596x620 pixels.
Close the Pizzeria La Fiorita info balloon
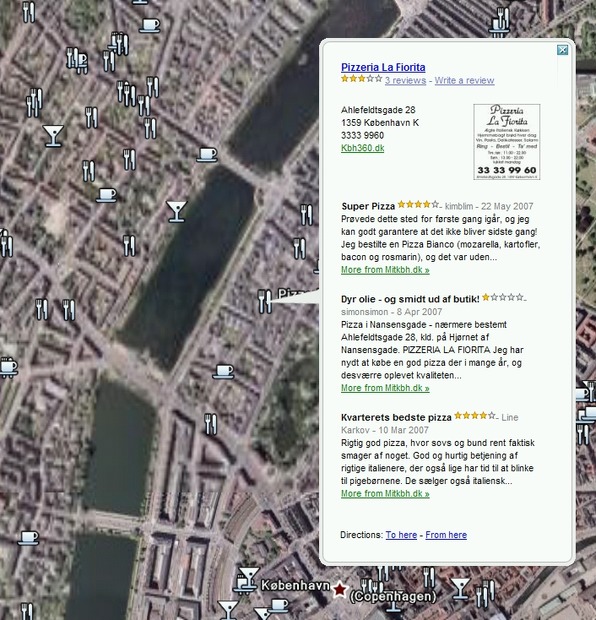click(562, 50)
